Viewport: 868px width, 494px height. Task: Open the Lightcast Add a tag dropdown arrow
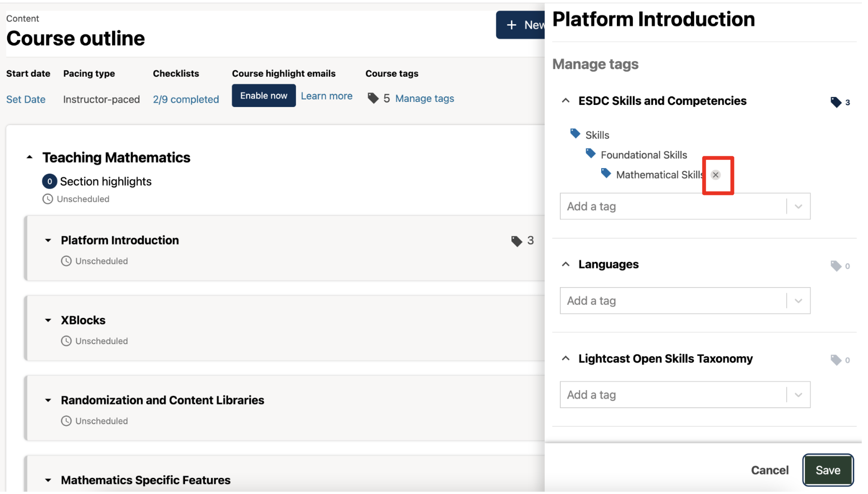(x=798, y=395)
